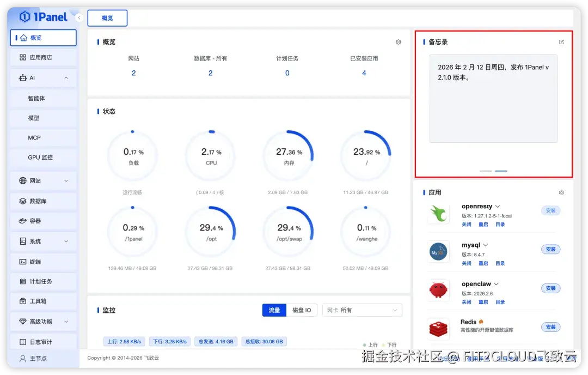
Task: Click the AI robot icon in sidebar
Action: pyautogui.click(x=23, y=78)
